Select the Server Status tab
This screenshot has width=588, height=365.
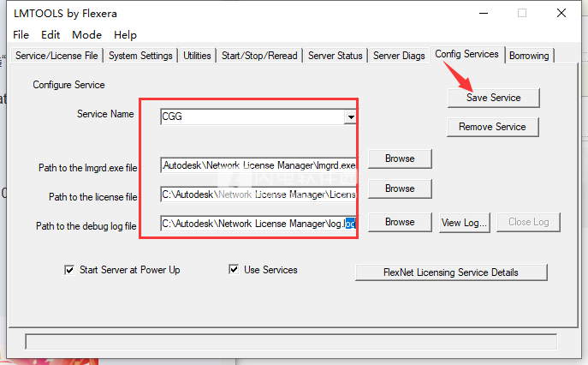(336, 56)
